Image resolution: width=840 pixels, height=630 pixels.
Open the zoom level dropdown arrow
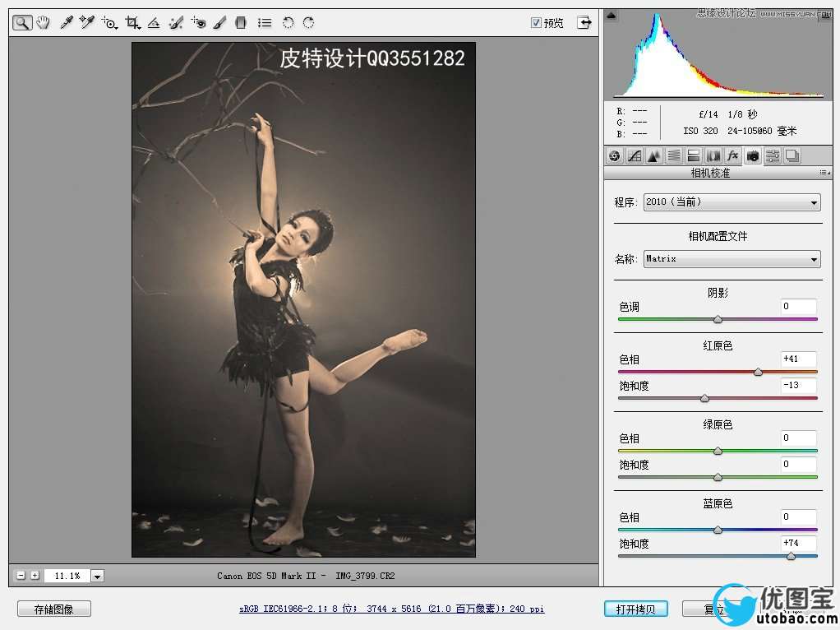click(x=97, y=577)
